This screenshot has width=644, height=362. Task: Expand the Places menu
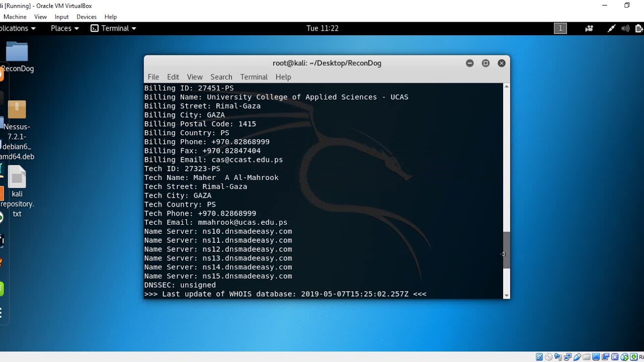[x=65, y=29]
